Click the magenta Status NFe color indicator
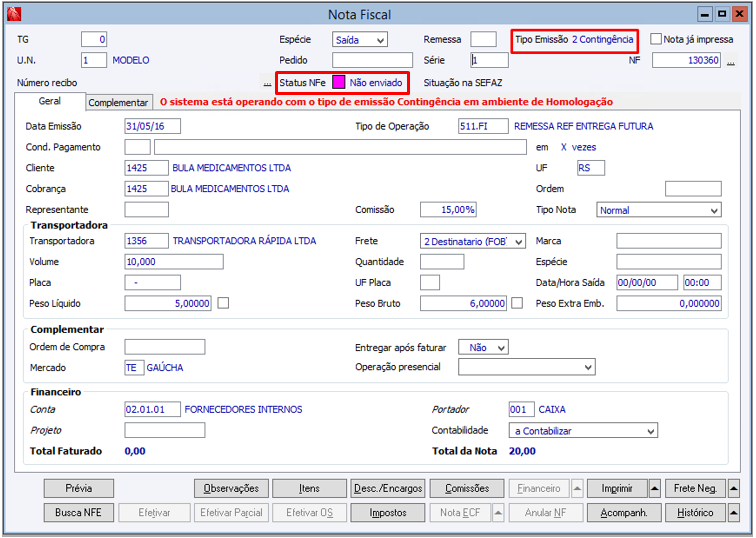The image size is (756, 538). click(x=338, y=82)
